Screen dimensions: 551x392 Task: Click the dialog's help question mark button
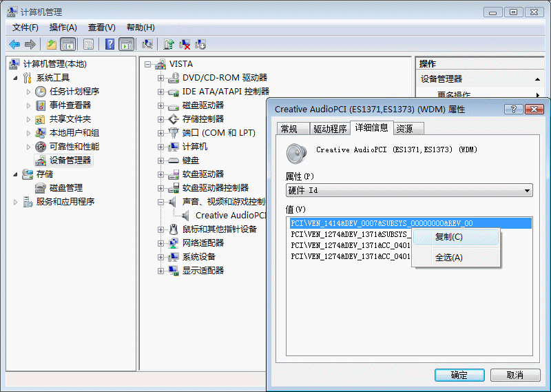[x=514, y=109]
